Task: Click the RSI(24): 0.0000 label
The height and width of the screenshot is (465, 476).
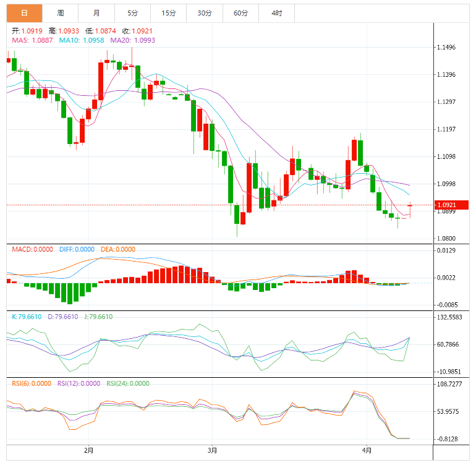Action: pyautogui.click(x=128, y=383)
